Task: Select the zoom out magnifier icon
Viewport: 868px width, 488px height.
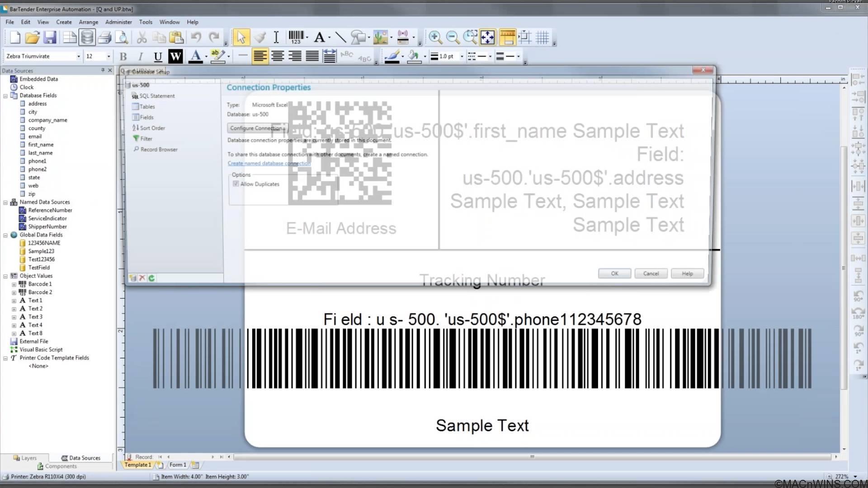Action: coord(452,37)
